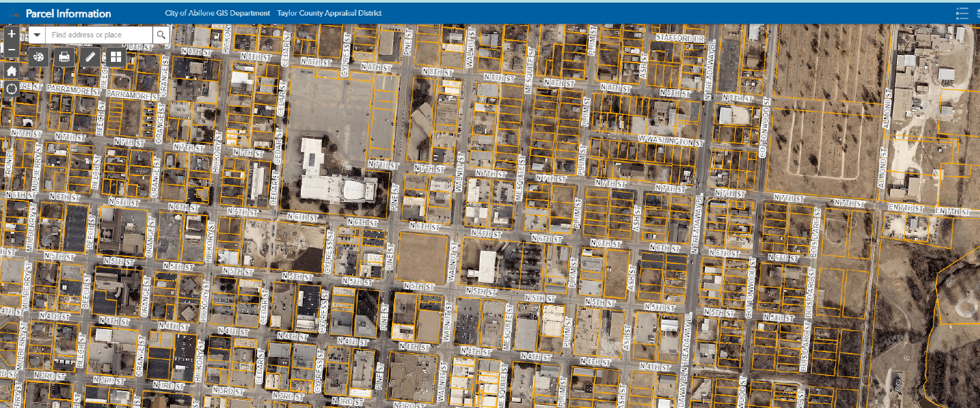Focus the Find address or place field

point(99,35)
